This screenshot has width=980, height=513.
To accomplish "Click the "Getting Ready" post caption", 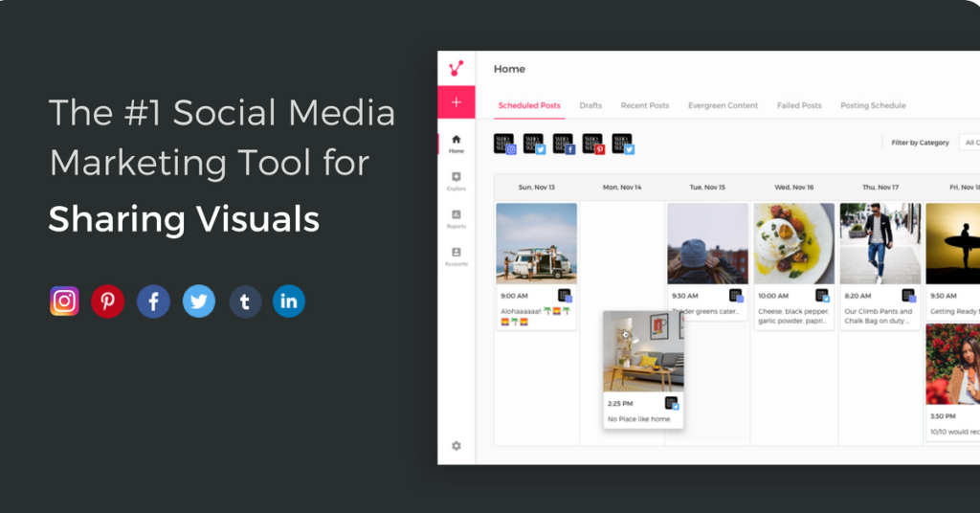I will coord(954,311).
